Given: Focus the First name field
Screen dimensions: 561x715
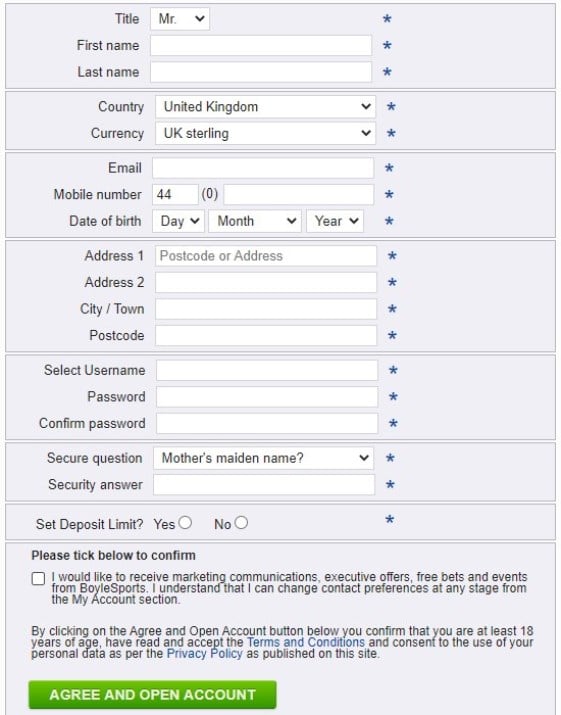Looking at the screenshot, I should pos(261,46).
